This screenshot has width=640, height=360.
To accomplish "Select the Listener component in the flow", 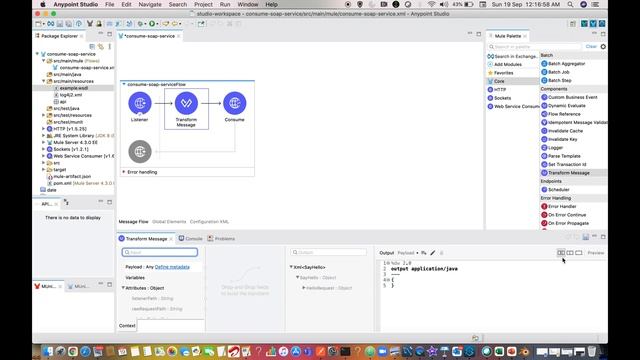I will (140, 103).
